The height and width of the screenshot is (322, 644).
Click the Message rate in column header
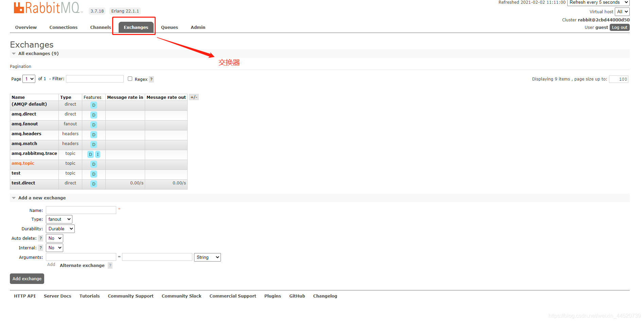(125, 97)
